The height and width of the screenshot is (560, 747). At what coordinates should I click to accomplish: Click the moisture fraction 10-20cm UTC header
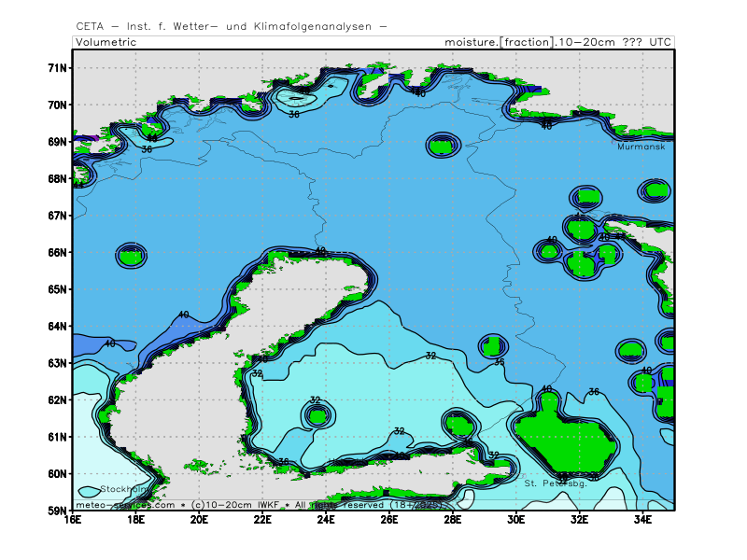tap(558, 42)
